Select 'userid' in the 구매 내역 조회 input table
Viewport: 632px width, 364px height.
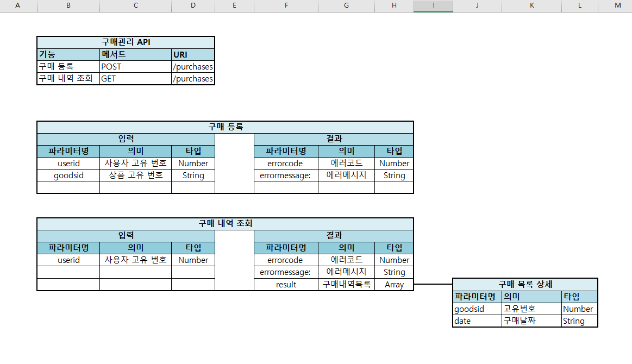[68, 260]
